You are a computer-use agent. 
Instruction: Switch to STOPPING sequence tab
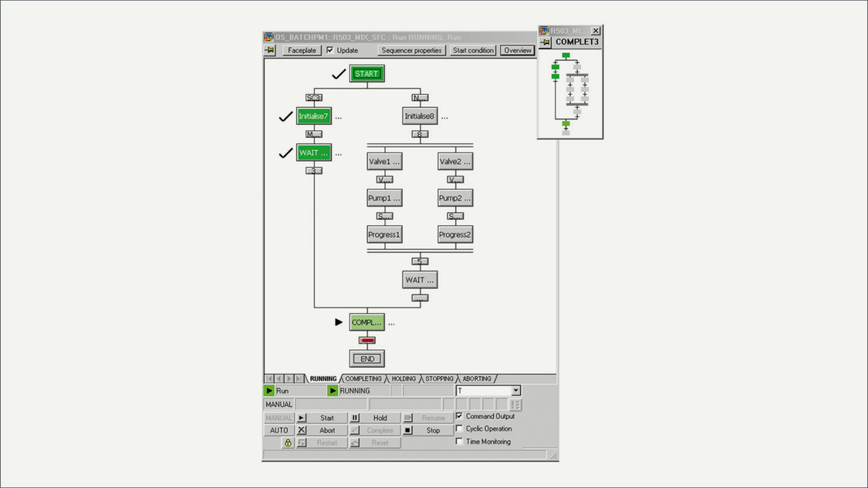click(x=439, y=379)
